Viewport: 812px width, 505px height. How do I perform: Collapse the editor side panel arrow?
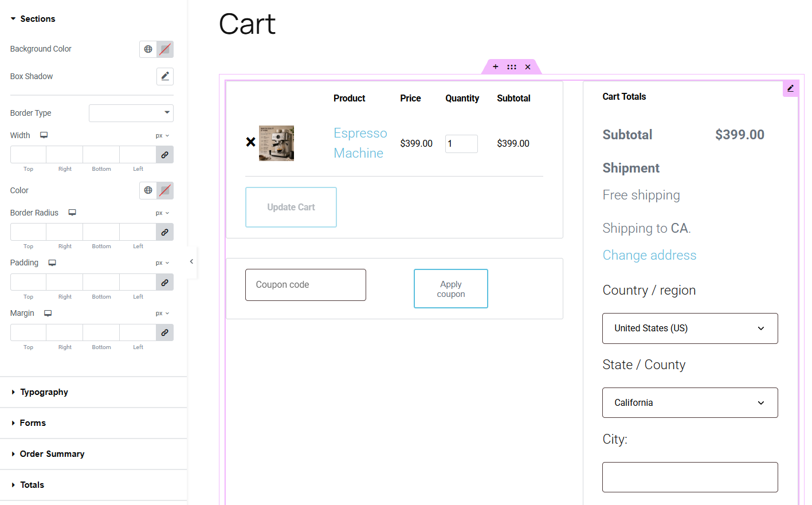pos(192,262)
